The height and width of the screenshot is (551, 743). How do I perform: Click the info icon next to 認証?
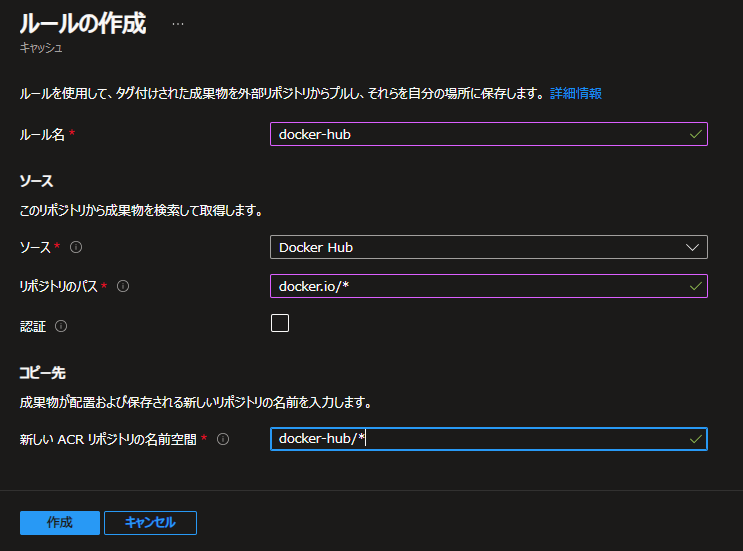pos(61,326)
